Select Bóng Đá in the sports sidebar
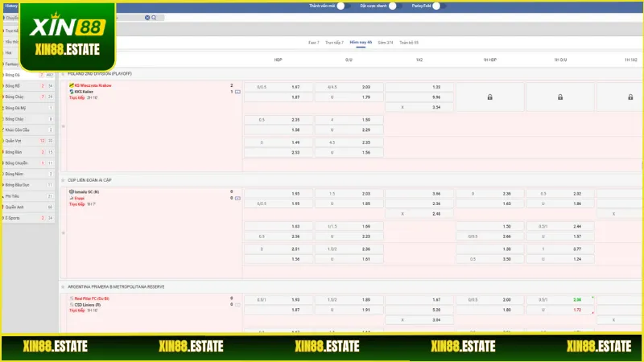The width and height of the screenshot is (644, 362). (28, 75)
